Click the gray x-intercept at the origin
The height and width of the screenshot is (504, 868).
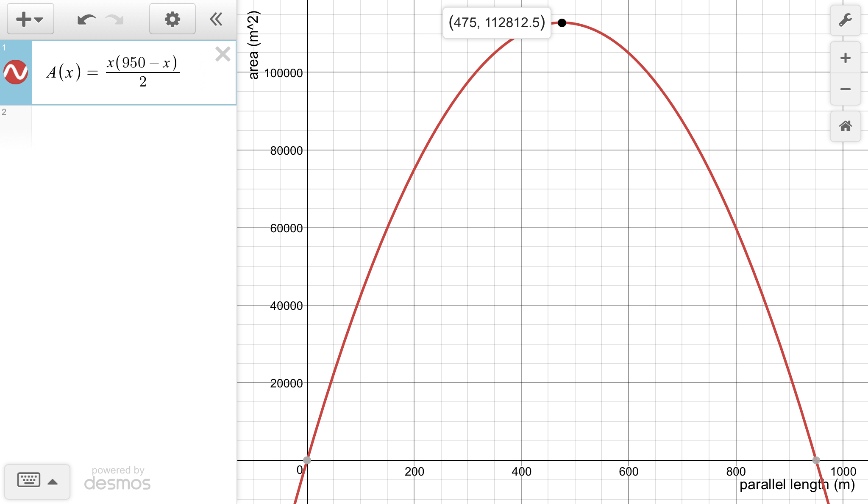(x=307, y=460)
